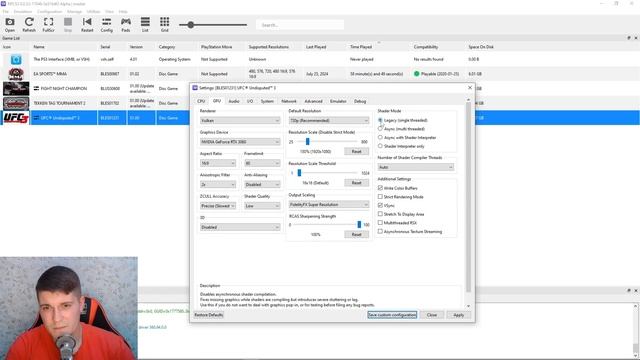Reset the Resolution Scale value
Viewport: 640px width, 360px height.
(356, 151)
